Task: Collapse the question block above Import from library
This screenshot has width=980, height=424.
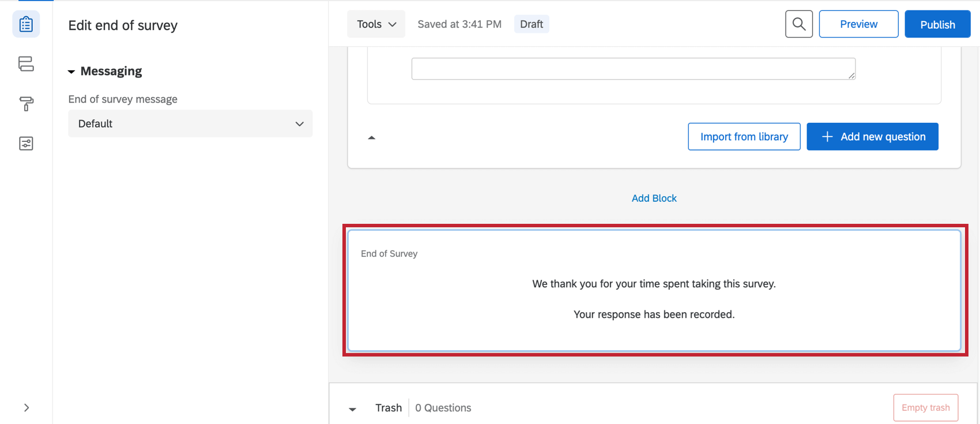Action: tap(372, 137)
